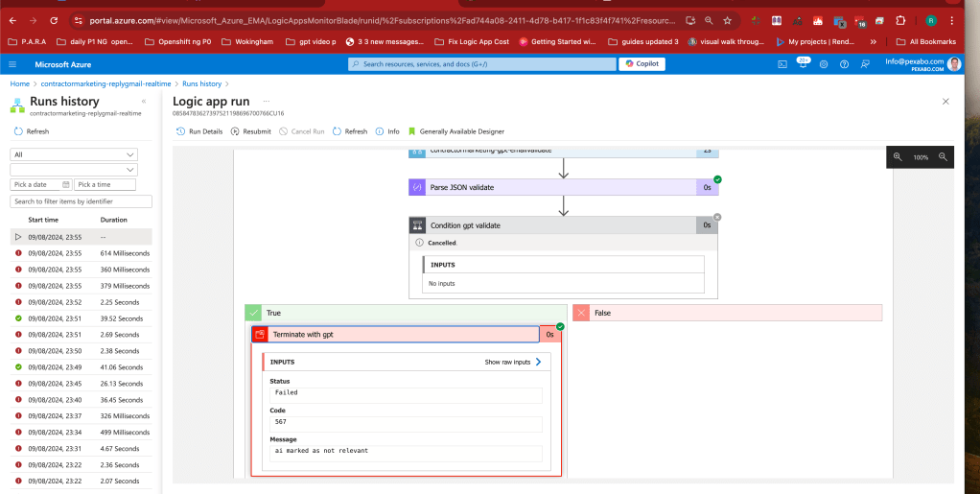The width and height of the screenshot is (980, 494).
Task: Open Chrome three-dot menu
Action: (952, 21)
